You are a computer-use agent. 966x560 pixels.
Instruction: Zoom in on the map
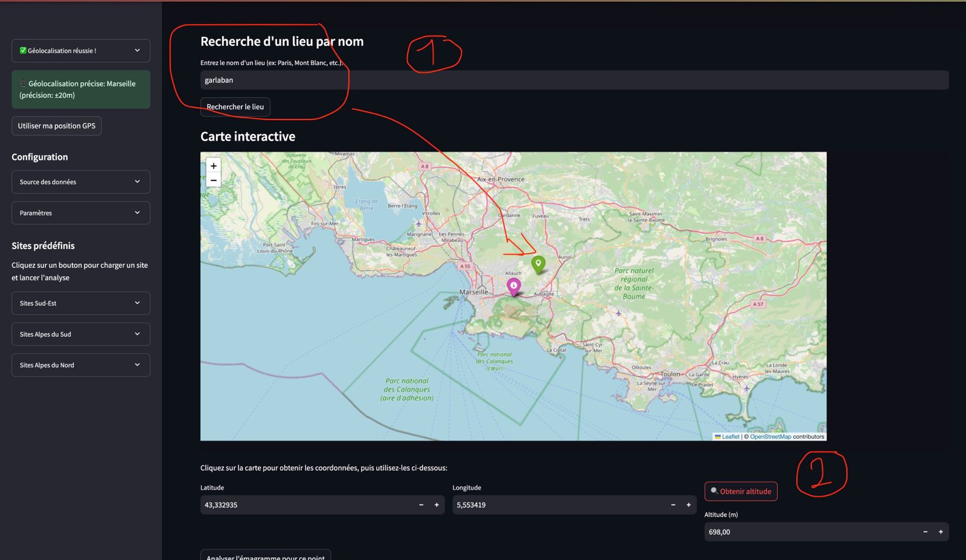pos(213,166)
